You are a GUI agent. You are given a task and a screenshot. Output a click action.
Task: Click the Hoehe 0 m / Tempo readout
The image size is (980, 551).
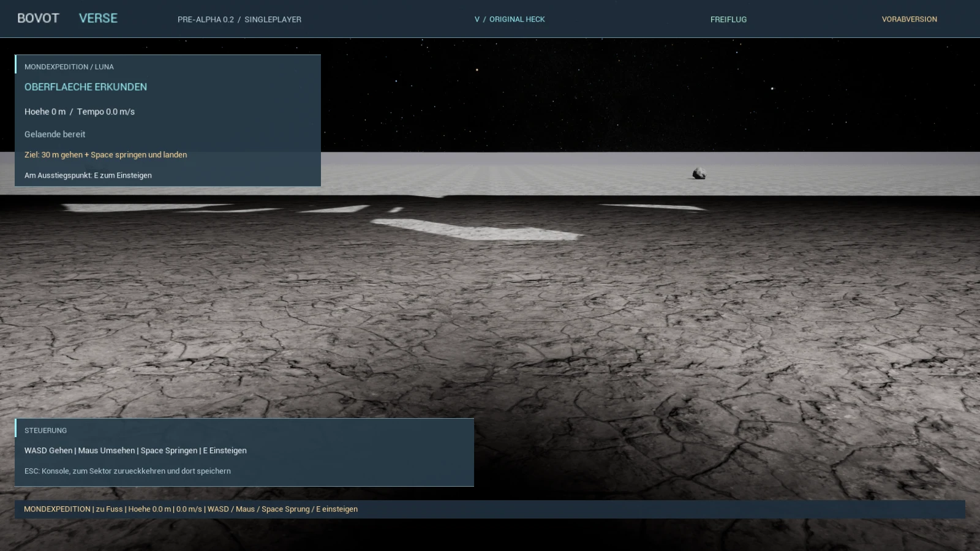(80, 111)
